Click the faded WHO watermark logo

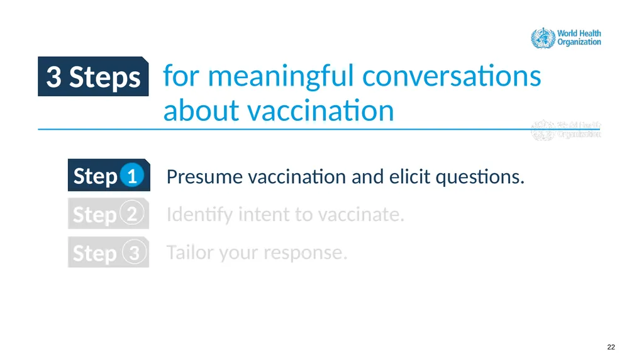point(566,130)
